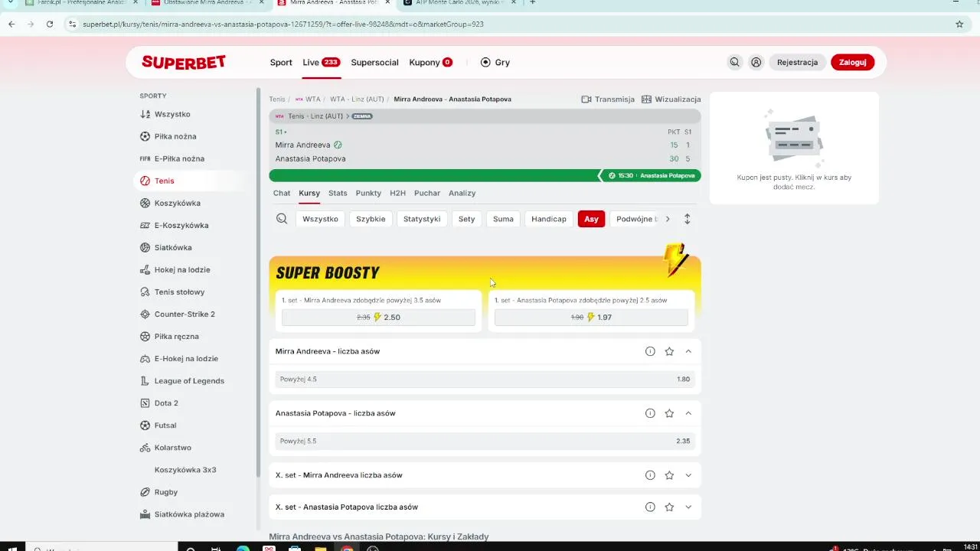Favorite X. set - Anastasia Potapova liczba asów
Image resolution: width=980 pixels, height=551 pixels.
pos(669,507)
